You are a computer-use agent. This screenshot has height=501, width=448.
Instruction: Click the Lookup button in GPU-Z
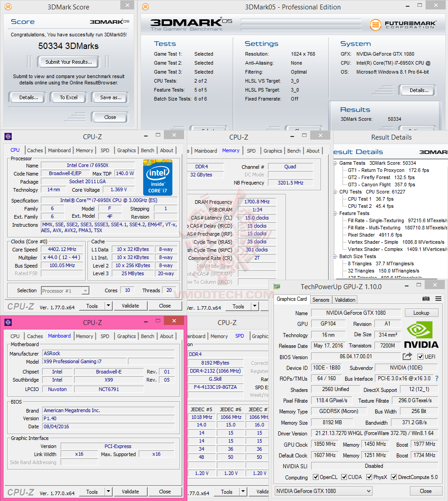421,313
